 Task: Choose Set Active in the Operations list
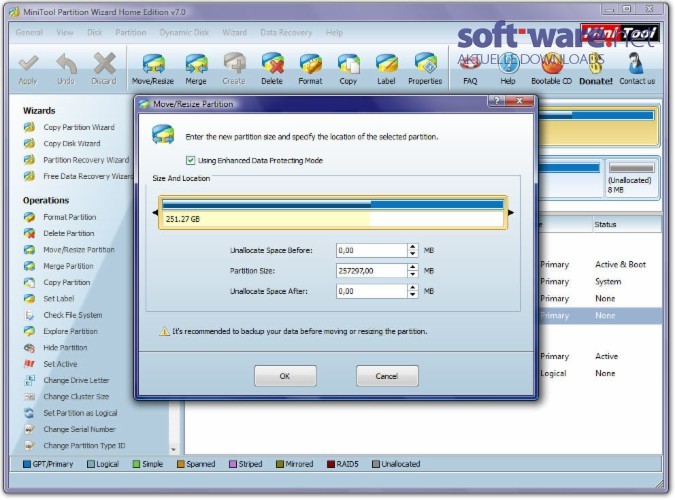click(x=50, y=364)
